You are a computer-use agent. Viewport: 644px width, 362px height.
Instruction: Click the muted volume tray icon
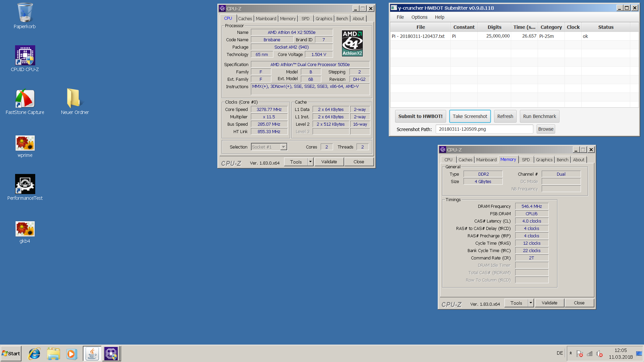(600, 354)
